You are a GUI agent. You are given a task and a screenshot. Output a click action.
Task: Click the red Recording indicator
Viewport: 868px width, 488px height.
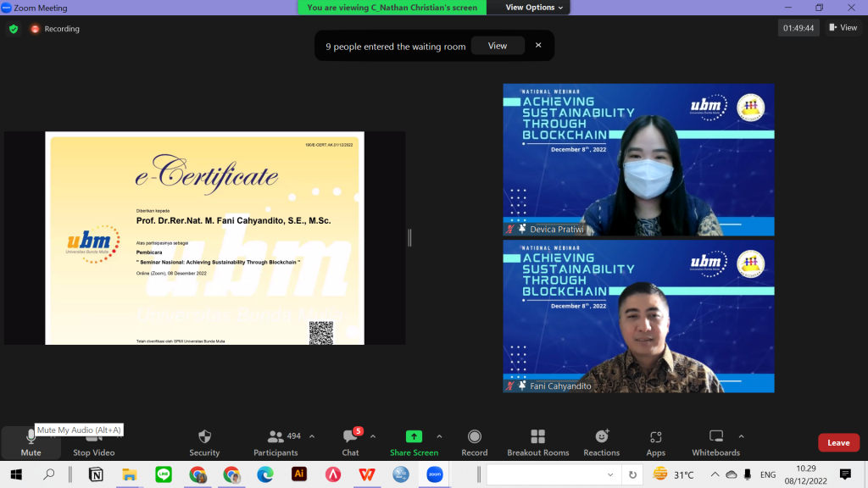[x=55, y=29]
